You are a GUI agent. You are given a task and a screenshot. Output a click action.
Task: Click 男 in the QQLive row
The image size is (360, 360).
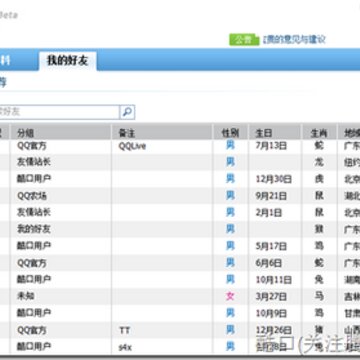point(230,145)
